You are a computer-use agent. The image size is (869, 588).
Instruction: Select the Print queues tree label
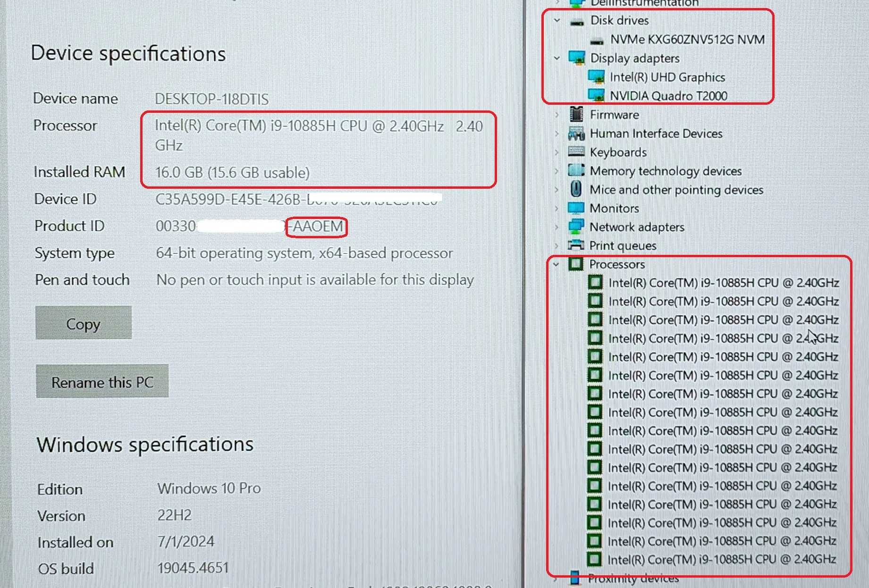(623, 245)
